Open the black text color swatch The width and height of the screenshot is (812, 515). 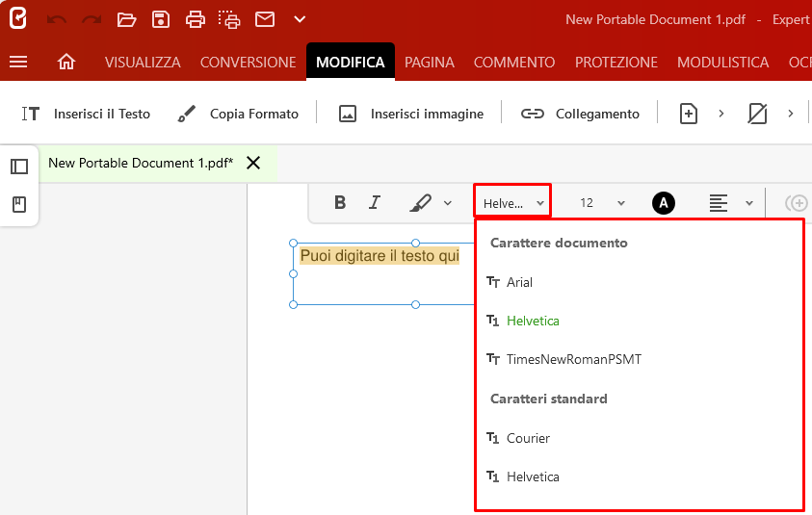664,203
